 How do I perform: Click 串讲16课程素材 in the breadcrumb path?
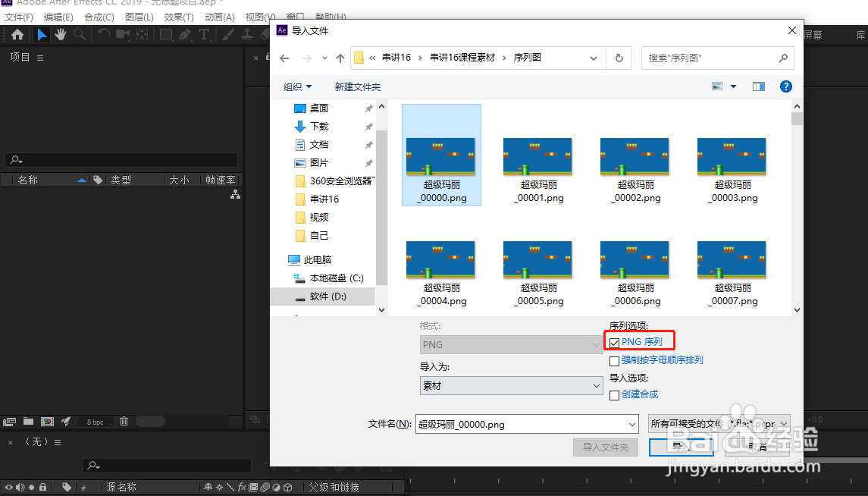pyautogui.click(x=462, y=58)
